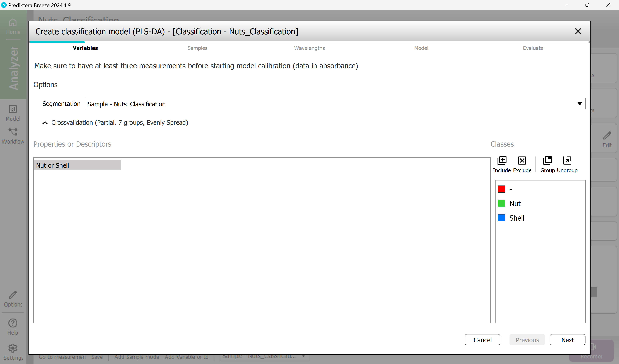This screenshot has height=364, width=619.
Task: Go to the Evaluate step tab
Action: [533, 48]
